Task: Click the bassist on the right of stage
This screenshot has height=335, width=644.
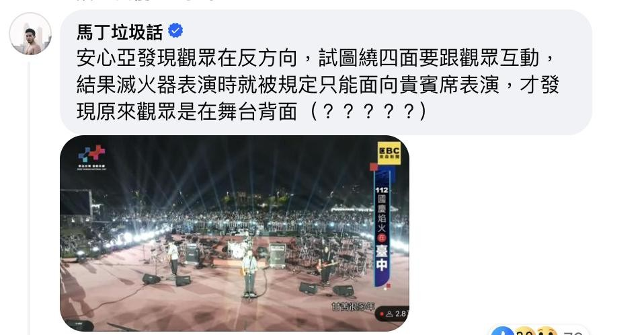Action: 325,264
